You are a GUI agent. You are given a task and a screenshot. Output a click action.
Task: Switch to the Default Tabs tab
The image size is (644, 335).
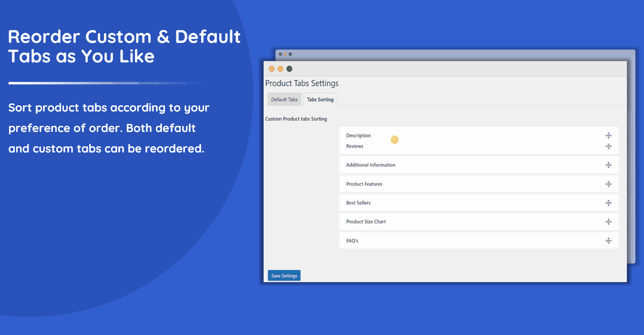coord(284,100)
